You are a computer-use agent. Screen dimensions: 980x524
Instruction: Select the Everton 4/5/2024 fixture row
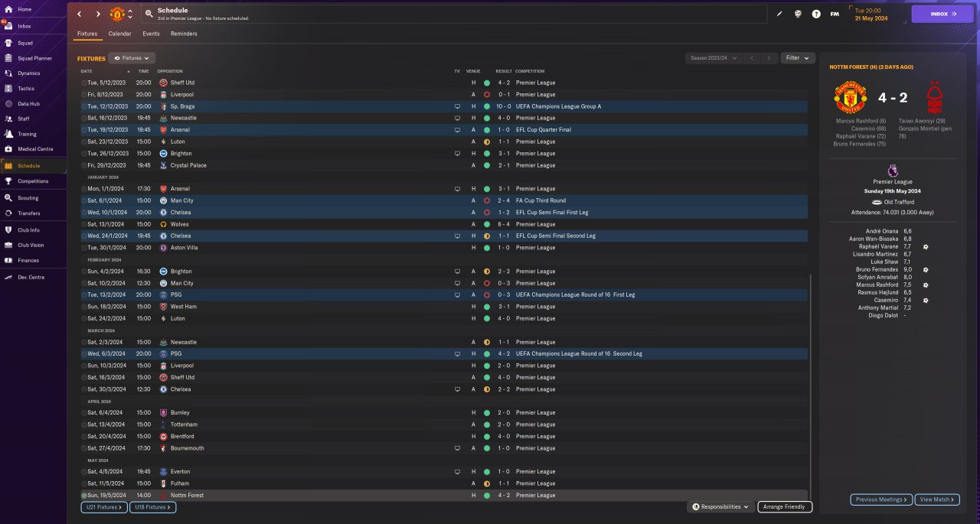[444, 472]
